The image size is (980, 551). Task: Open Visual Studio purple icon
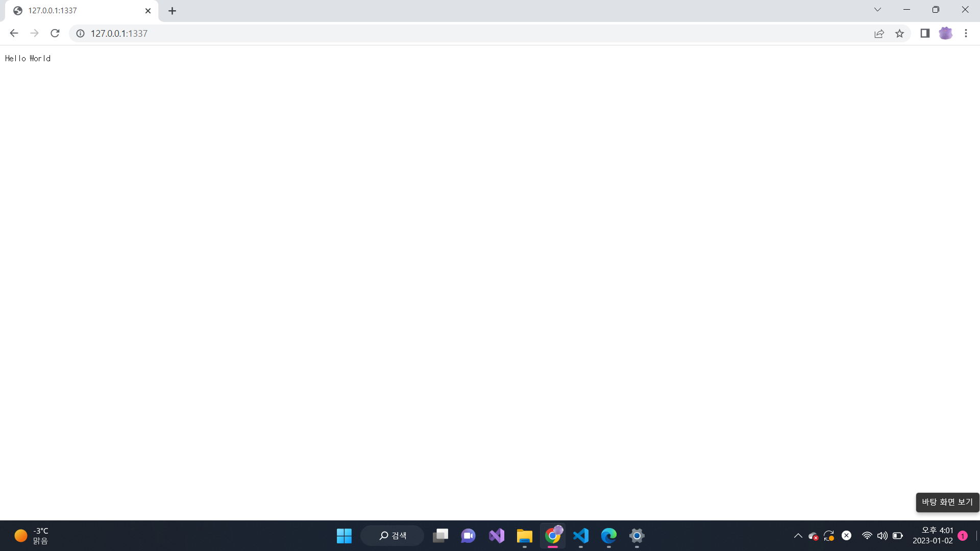(x=497, y=536)
